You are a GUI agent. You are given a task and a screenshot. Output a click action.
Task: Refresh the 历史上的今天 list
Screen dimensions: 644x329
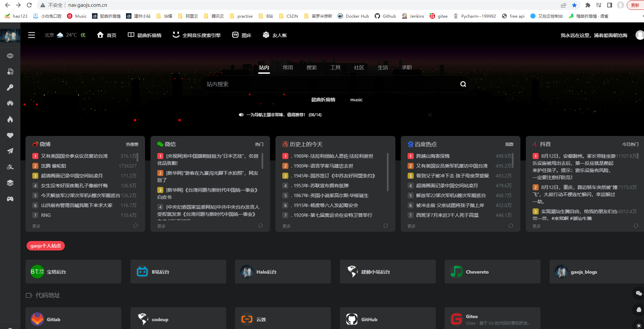(x=386, y=226)
